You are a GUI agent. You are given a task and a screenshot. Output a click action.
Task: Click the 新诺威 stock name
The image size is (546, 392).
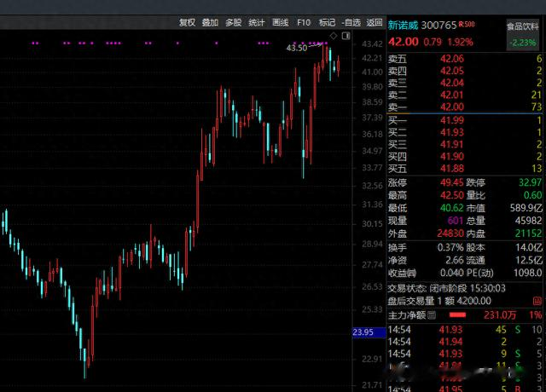[x=403, y=25]
